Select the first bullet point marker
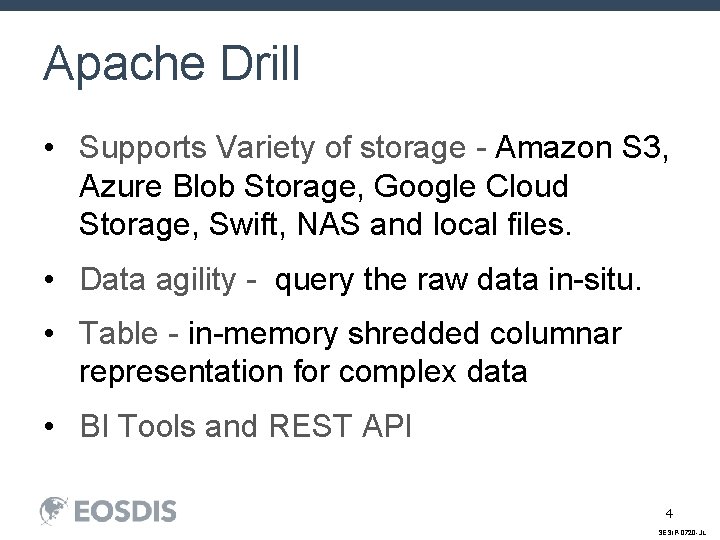Screen dimensions: 720x540 (49, 148)
